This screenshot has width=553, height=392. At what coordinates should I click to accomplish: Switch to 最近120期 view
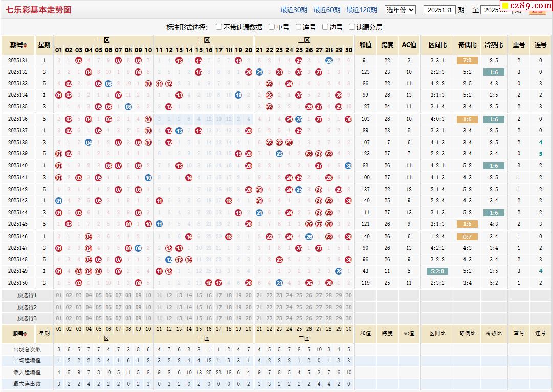coord(362,10)
